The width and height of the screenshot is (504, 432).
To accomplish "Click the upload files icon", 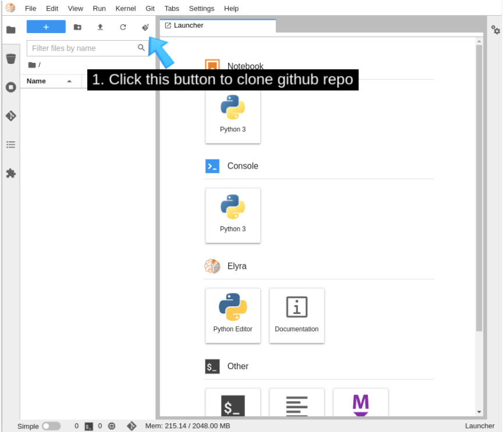I will (x=100, y=27).
